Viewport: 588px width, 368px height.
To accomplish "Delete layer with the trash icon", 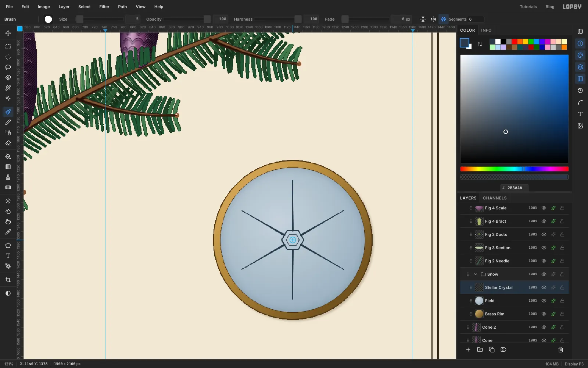I will click(x=561, y=350).
